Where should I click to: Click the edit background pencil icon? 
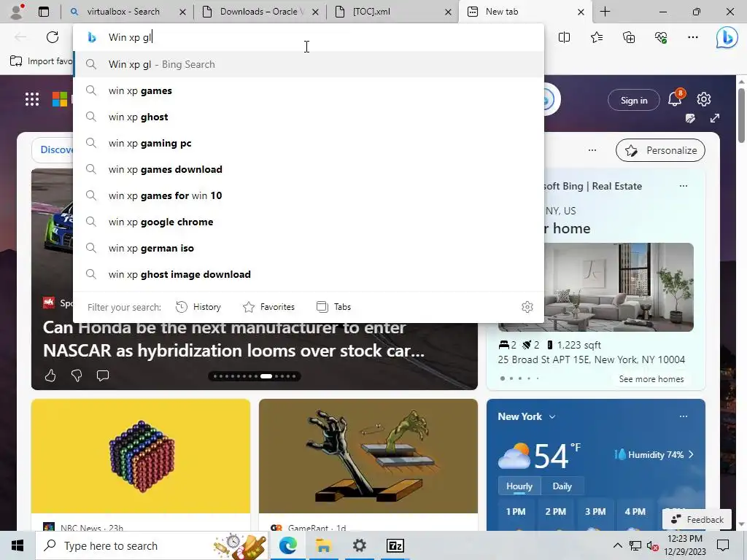coord(690,118)
